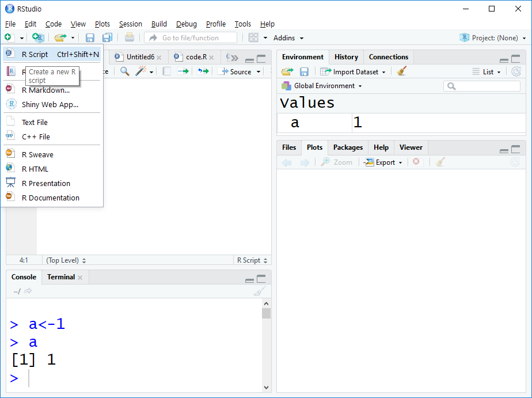Click the Save workspace icon in Environment pane
The width and height of the screenshot is (532, 398).
click(304, 71)
